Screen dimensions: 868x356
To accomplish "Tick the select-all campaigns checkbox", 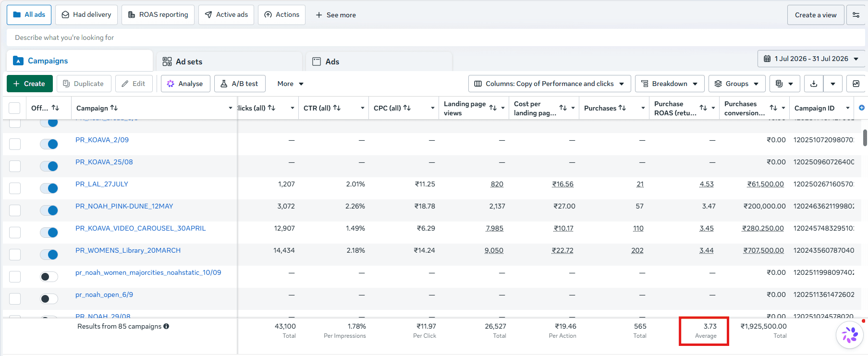I will [x=15, y=108].
